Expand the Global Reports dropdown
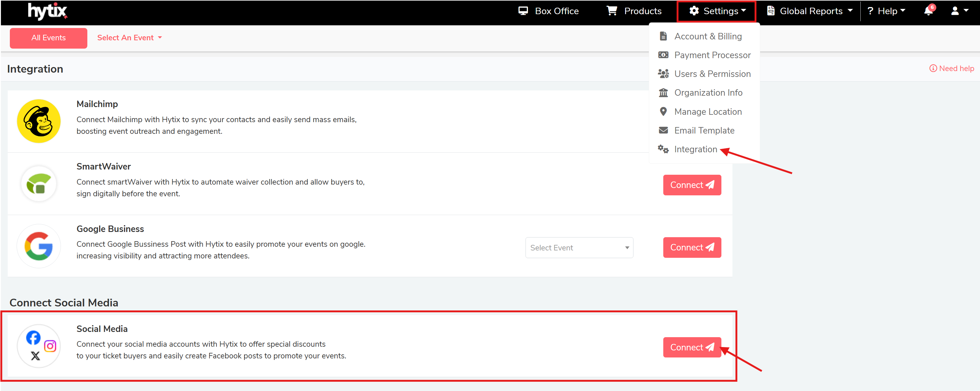Viewport: 980px width, 391px height. [x=810, y=11]
